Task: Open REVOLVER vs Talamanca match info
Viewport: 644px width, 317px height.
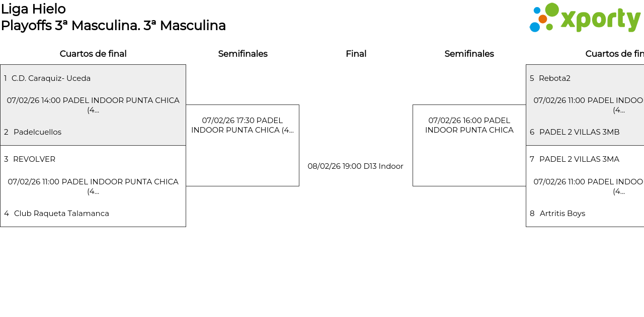Action: [93, 186]
